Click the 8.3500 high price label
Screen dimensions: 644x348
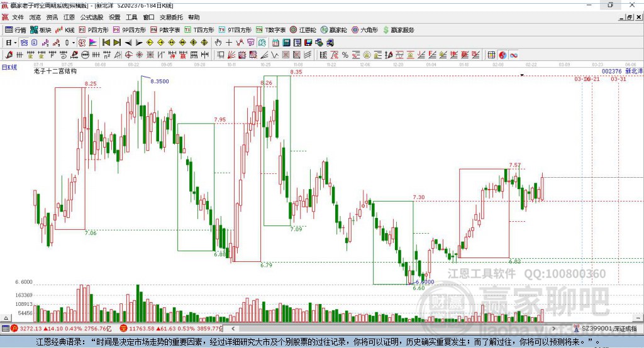click(x=159, y=81)
